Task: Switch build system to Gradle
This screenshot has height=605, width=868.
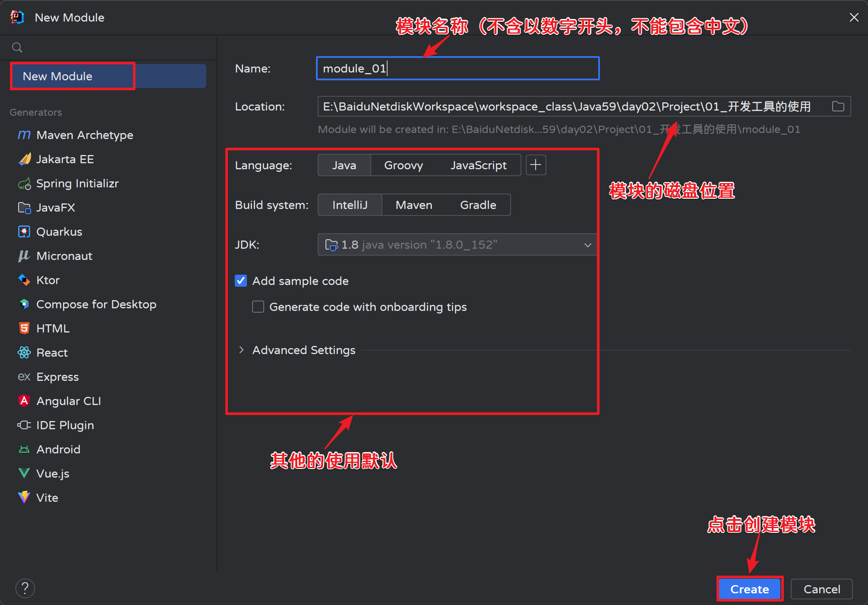Action: (x=478, y=205)
